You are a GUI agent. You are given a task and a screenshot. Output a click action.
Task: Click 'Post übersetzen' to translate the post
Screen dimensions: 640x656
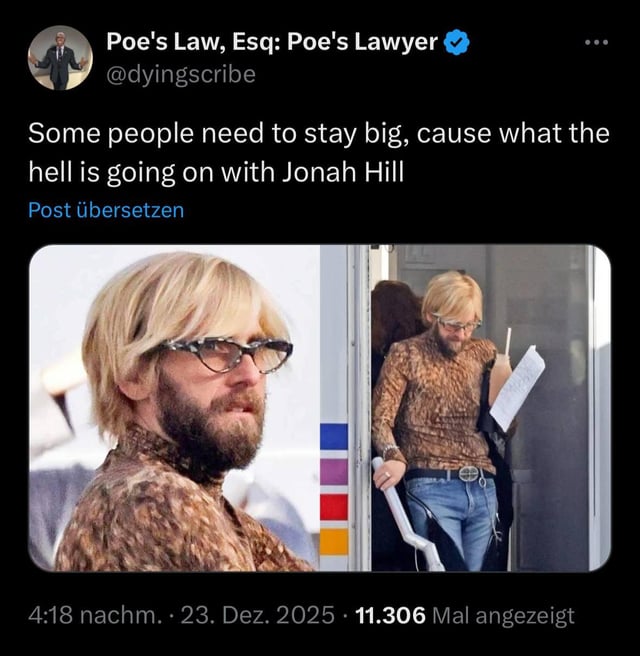click(x=106, y=210)
